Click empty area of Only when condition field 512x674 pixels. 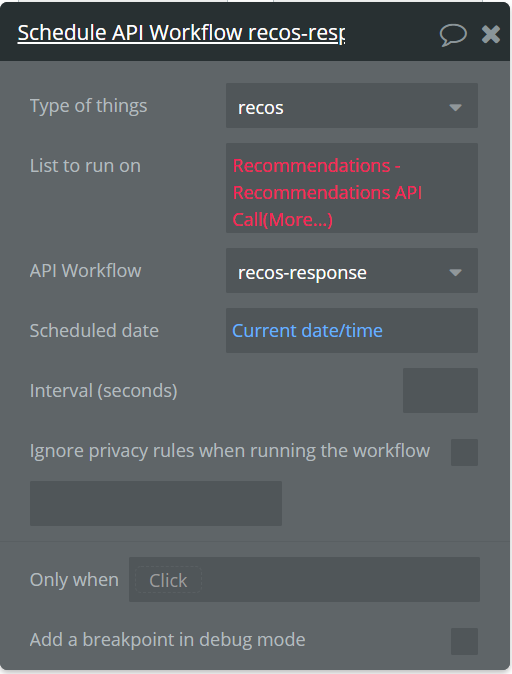click(x=340, y=579)
